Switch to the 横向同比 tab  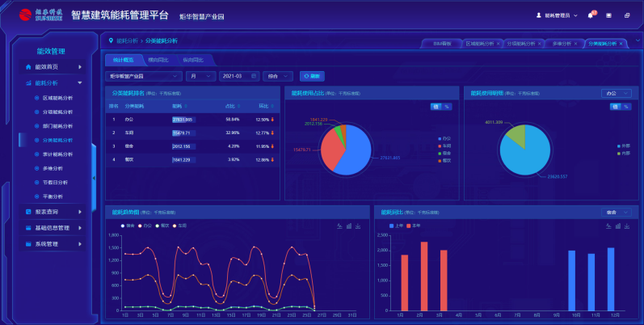tap(158, 60)
